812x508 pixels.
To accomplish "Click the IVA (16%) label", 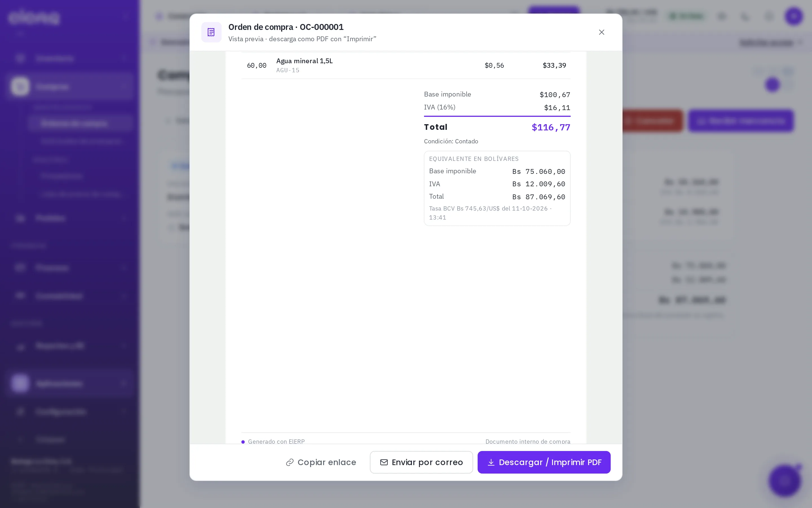I will [x=440, y=107].
